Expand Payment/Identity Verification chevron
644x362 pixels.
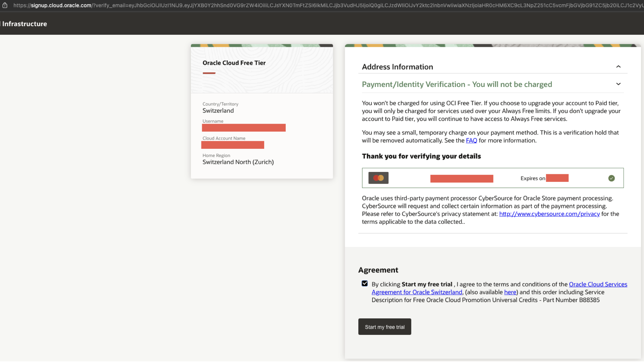pos(618,84)
